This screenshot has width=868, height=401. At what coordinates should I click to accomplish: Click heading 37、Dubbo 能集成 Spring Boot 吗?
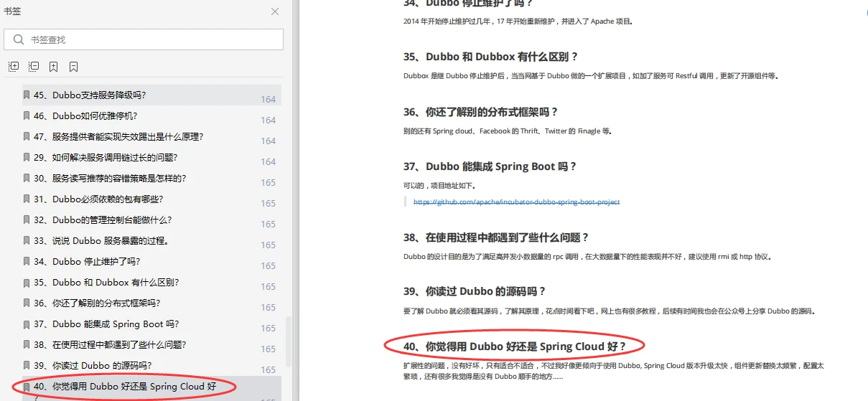[x=490, y=166]
